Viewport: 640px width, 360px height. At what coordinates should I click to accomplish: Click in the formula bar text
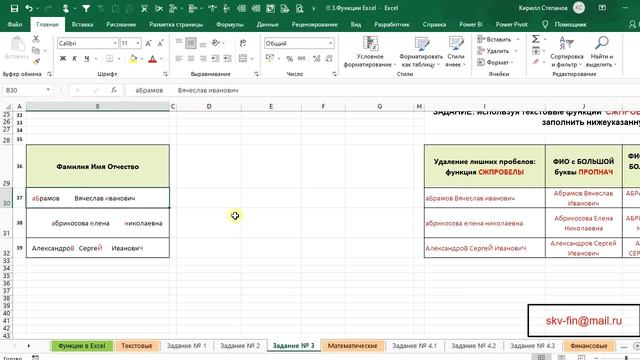(187, 90)
